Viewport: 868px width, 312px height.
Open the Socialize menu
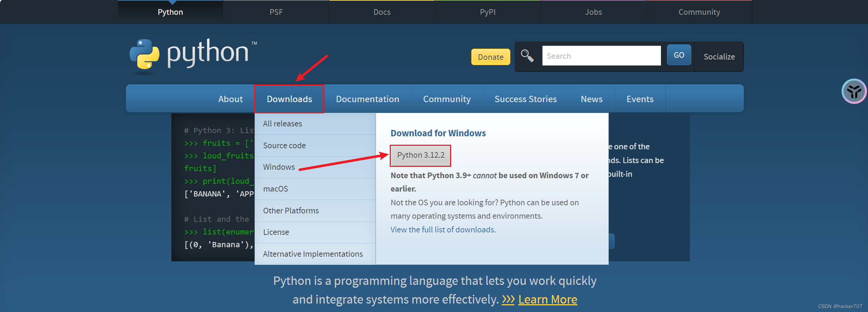click(719, 57)
